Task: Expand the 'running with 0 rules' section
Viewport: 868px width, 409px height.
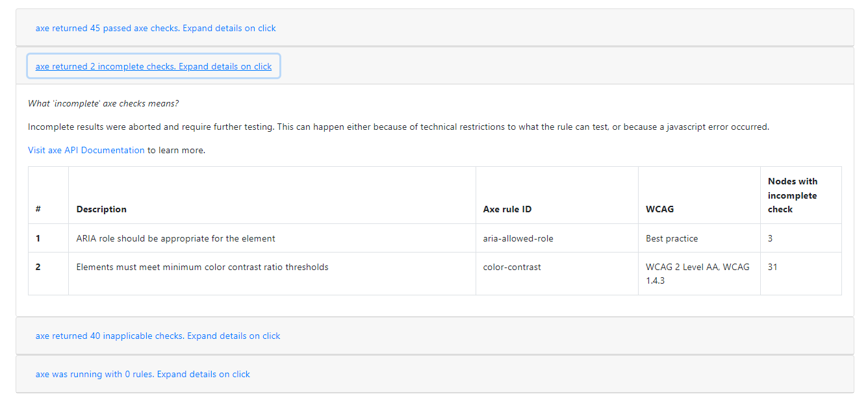Action: [x=142, y=375]
